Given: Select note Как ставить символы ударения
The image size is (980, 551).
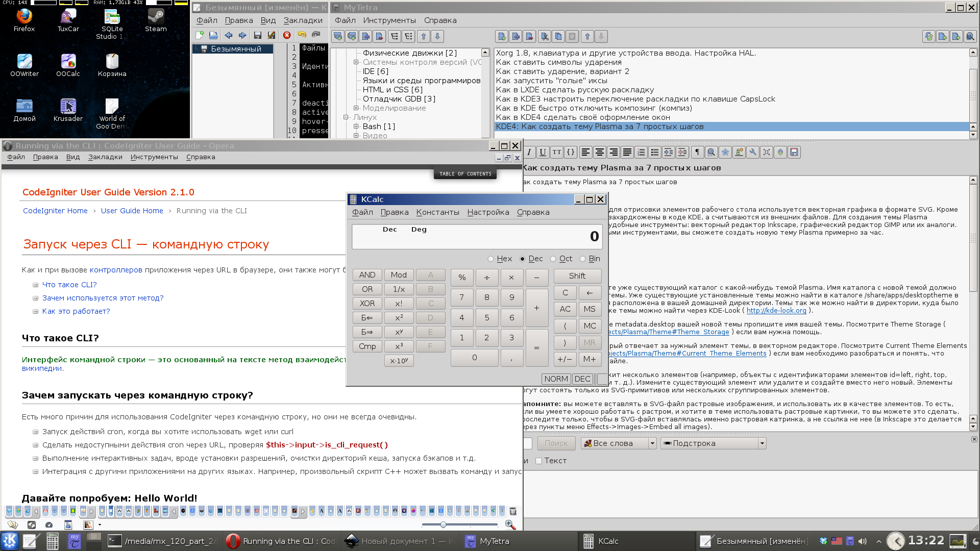Looking at the screenshot, I should point(558,62).
